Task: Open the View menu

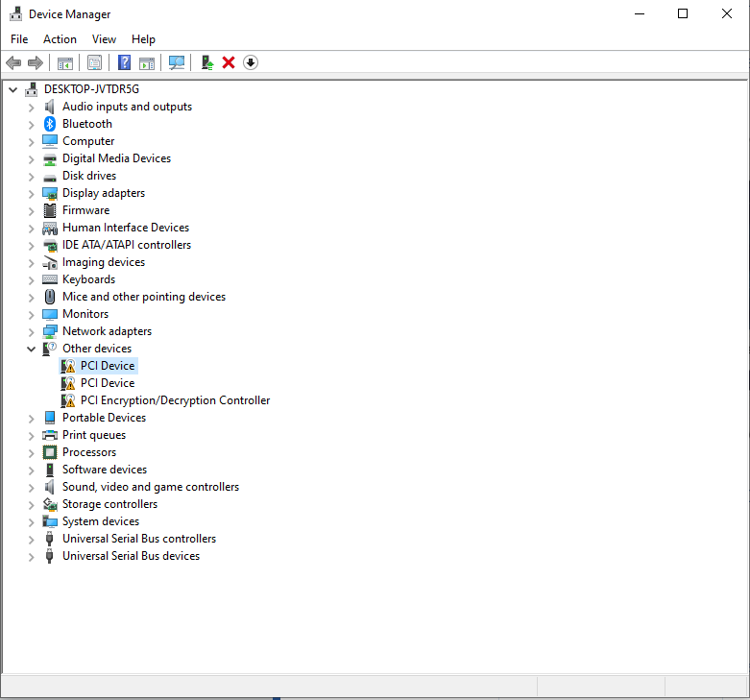Action: click(x=104, y=39)
